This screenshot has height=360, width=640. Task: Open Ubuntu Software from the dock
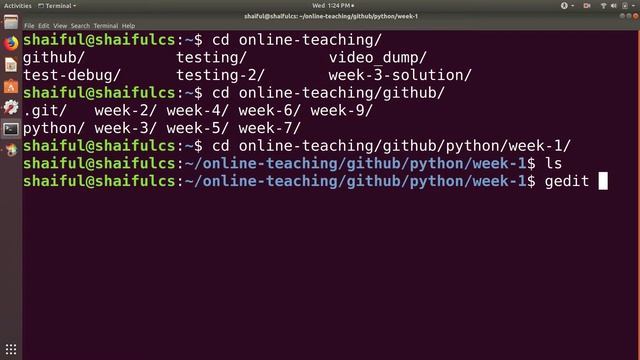pos(11,86)
